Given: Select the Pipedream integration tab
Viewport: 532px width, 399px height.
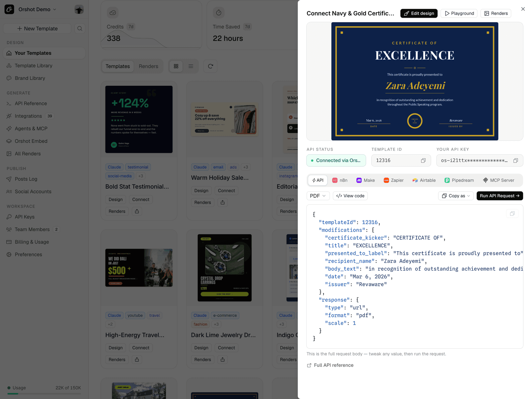Looking at the screenshot, I should coord(459,180).
